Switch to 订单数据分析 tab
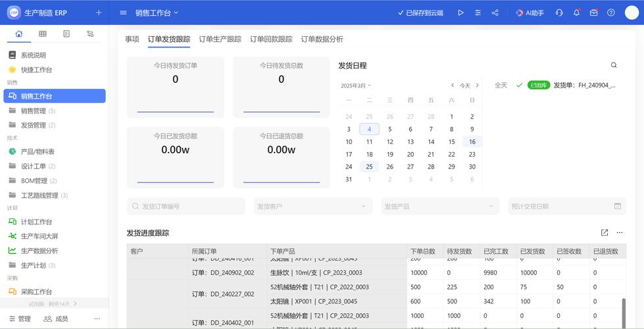This screenshot has width=644, height=329. click(322, 39)
